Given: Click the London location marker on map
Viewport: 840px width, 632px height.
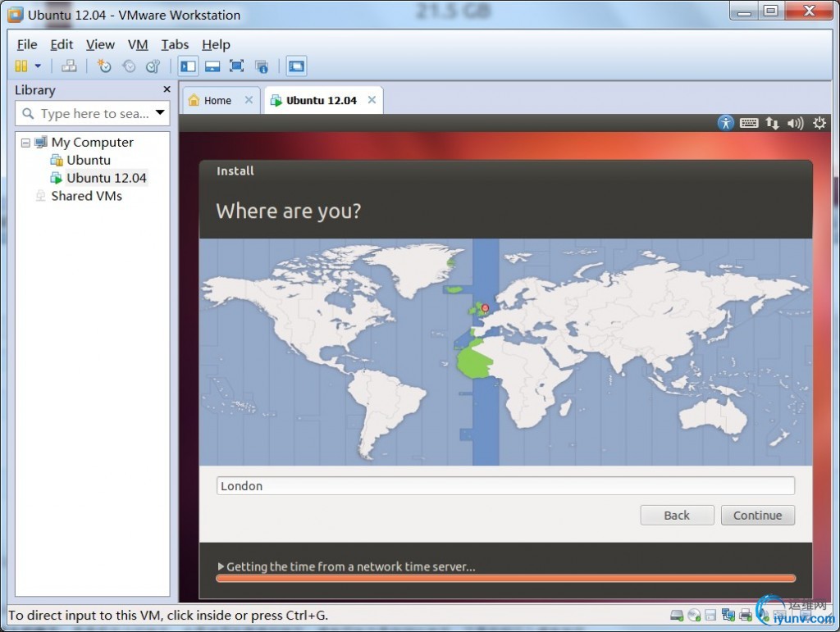Looking at the screenshot, I should pyautogui.click(x=485, y=307).
